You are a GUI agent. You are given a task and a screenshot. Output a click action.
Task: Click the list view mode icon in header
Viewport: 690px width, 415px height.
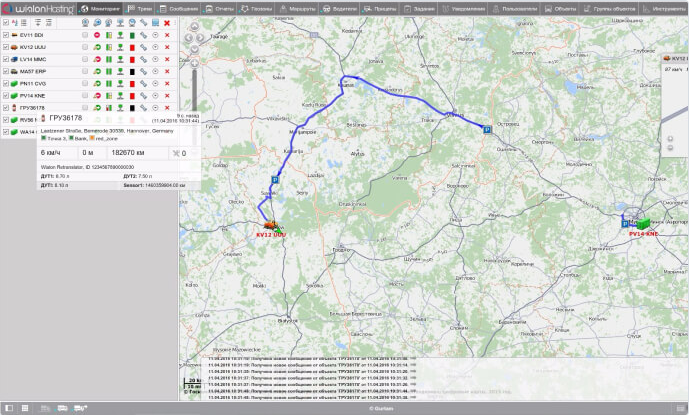[24, 22]
